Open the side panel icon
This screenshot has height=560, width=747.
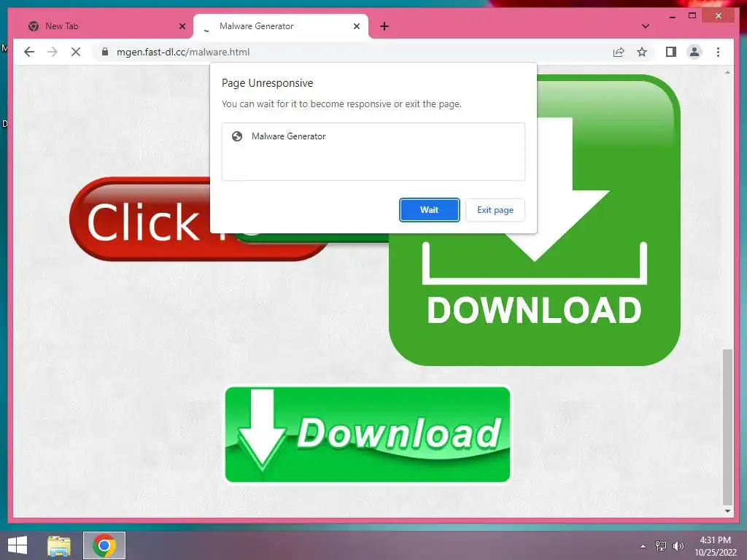pos(671,52)
